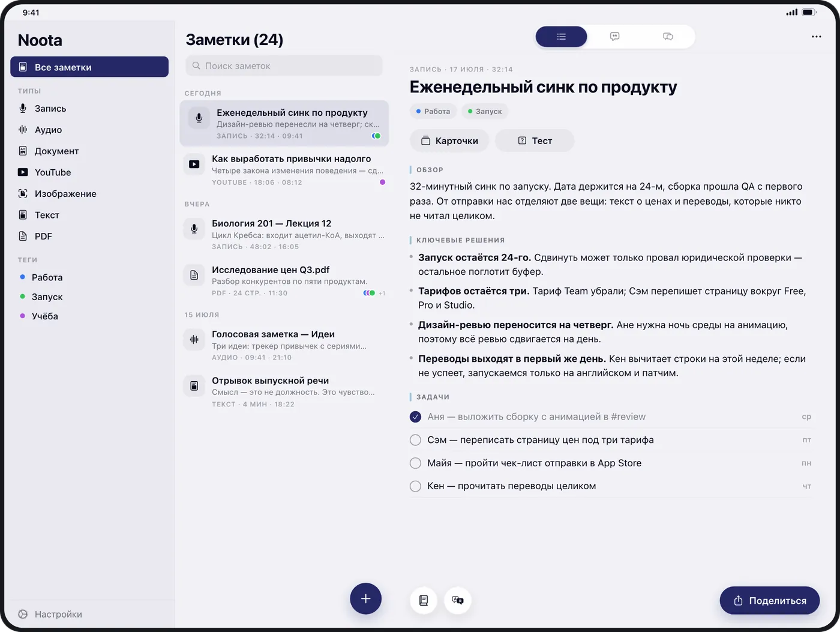Uncheck the Аня task checkbox

[x=415, y=417]
